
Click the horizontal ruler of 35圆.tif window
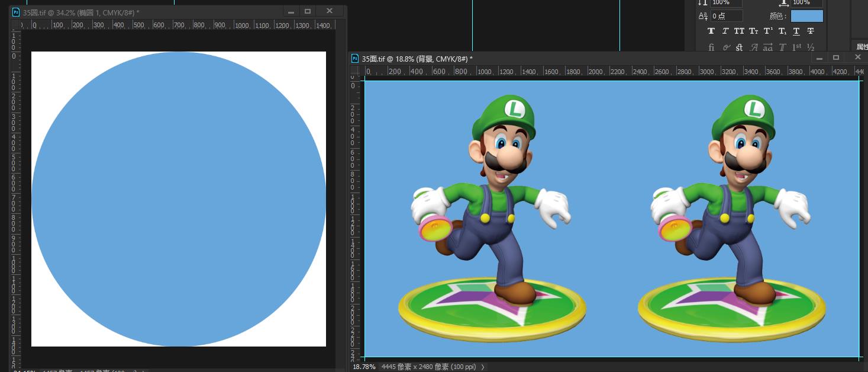click(x=179, y=25)
